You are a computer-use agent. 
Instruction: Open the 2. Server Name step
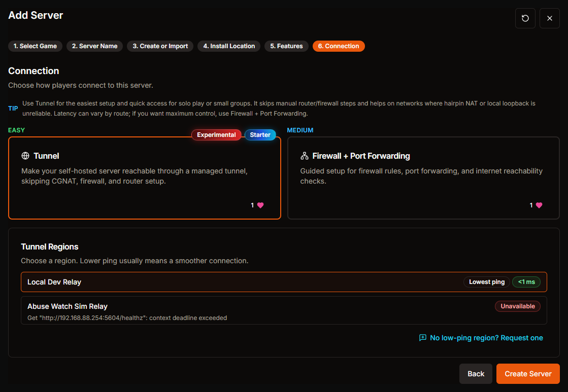click(94, 46)
